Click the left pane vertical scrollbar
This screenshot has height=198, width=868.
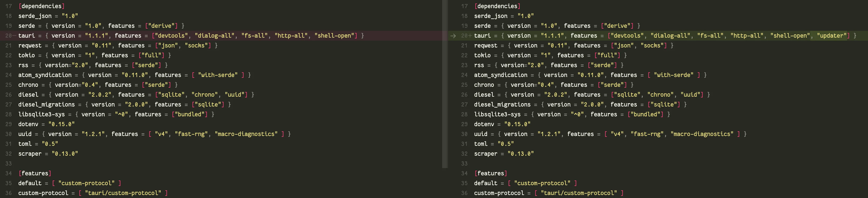click(445, 84)
